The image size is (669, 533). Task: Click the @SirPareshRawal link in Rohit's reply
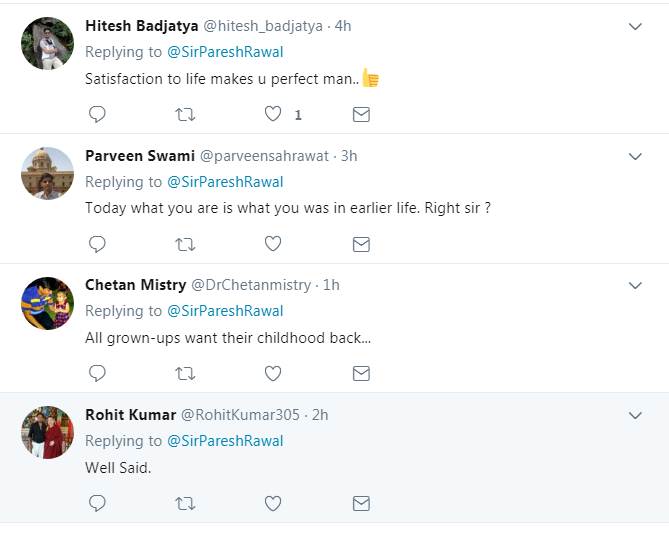coord(225,441)
